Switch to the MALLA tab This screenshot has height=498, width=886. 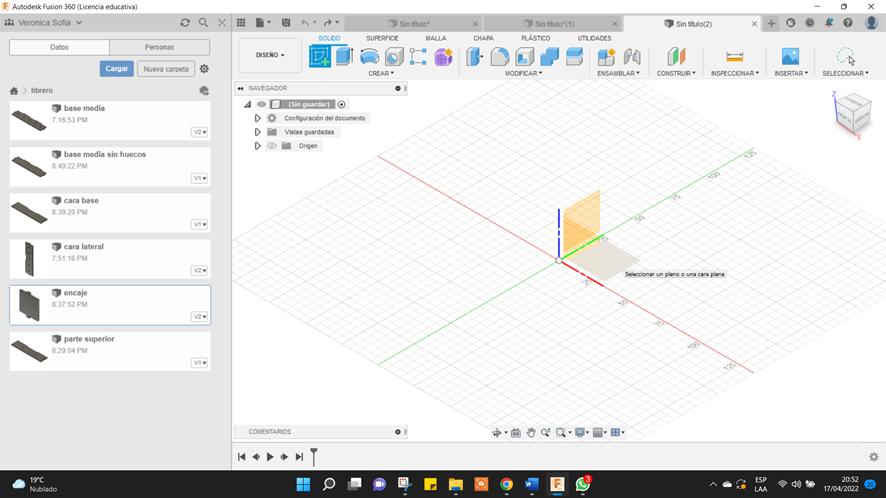pos(436,38)
